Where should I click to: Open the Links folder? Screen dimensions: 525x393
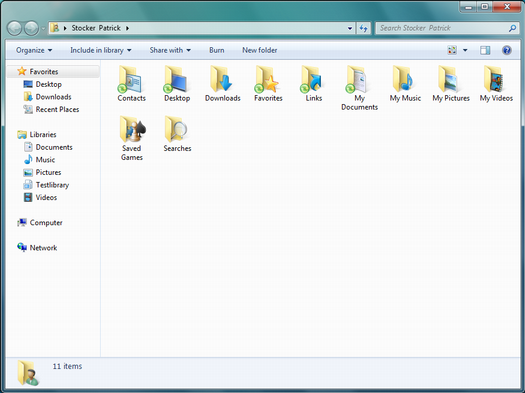313,84
